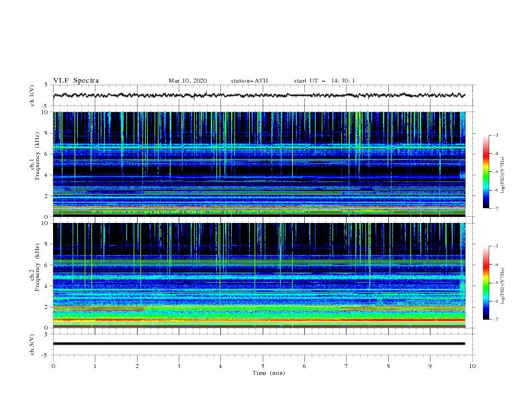Click the ch.2 Frequency (kHz) axis label
This screenshot has height=411, width=532.
click(x=35, y=267)
